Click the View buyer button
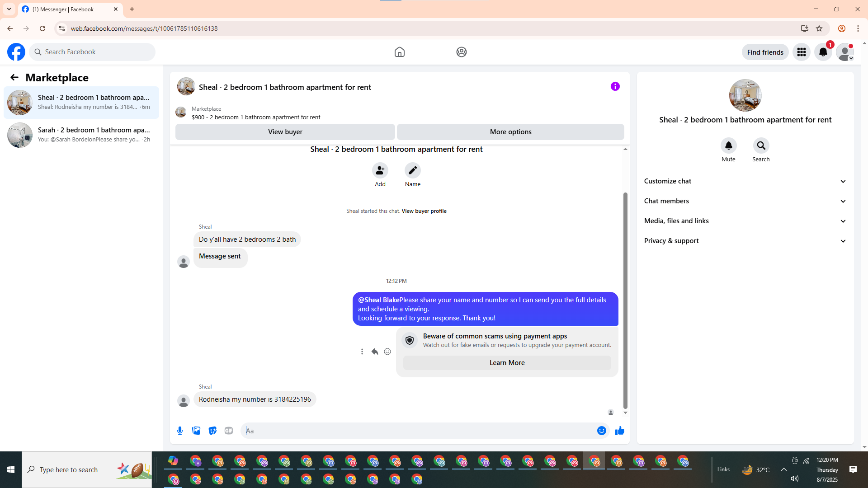This screenshot has height=488, width=868. (x=285, y=132)
